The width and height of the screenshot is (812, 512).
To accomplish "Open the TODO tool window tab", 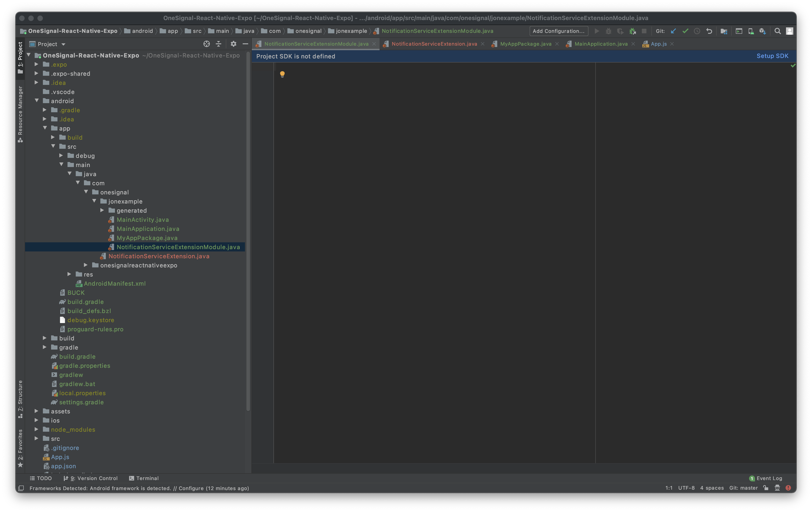I will [x=41, y=478].
